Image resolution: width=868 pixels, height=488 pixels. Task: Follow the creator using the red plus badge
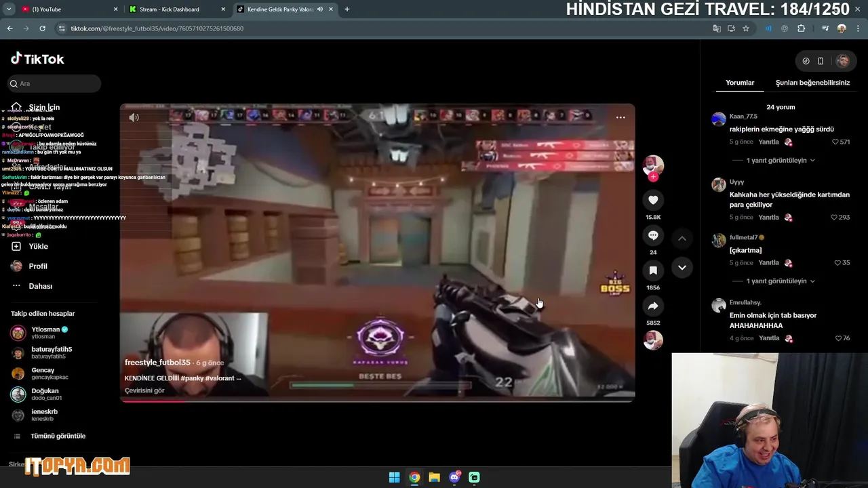click(x=653, y=177)
